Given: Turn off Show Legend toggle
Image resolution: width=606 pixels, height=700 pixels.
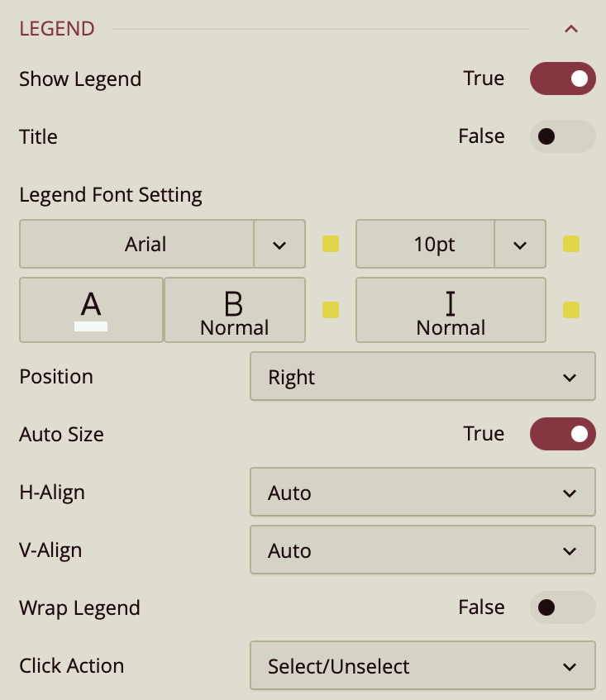Looking at the screenshot, I should [562, 79].
